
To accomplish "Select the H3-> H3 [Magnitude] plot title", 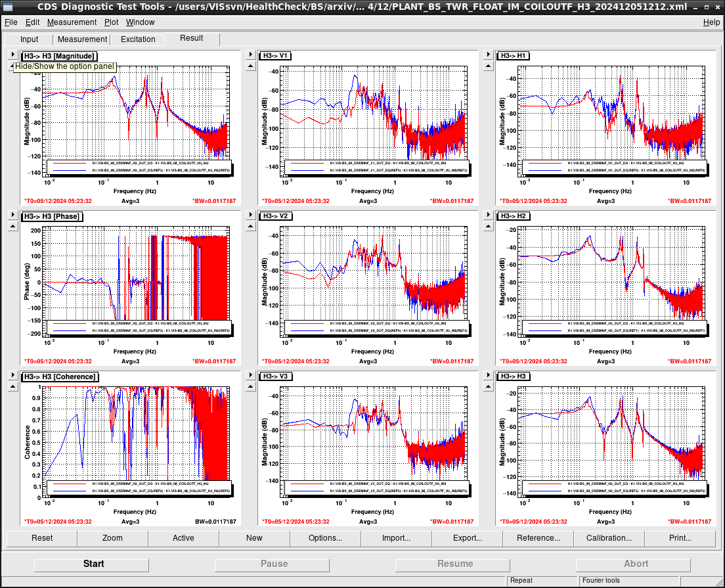I will pyautogui.click(x=59, y=56).
